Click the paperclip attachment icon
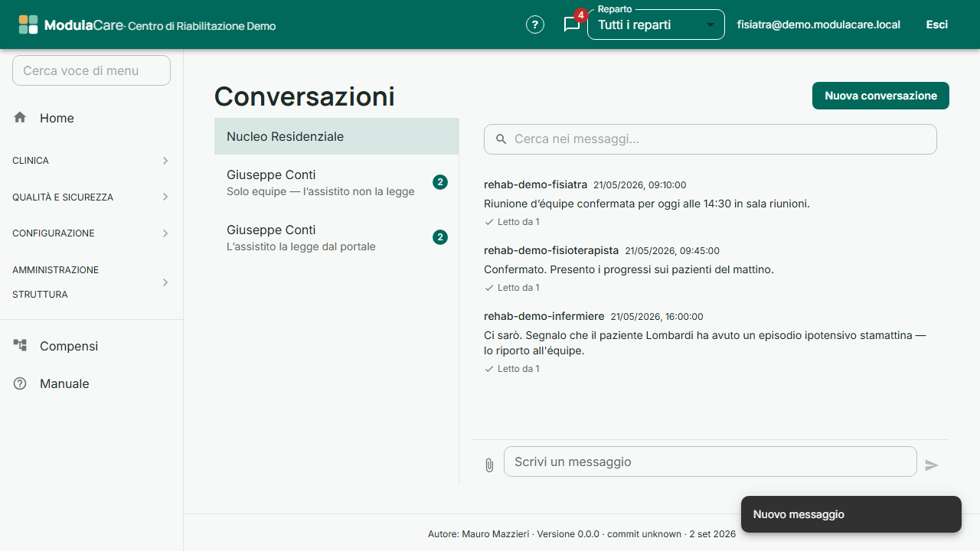 [489, 465]
